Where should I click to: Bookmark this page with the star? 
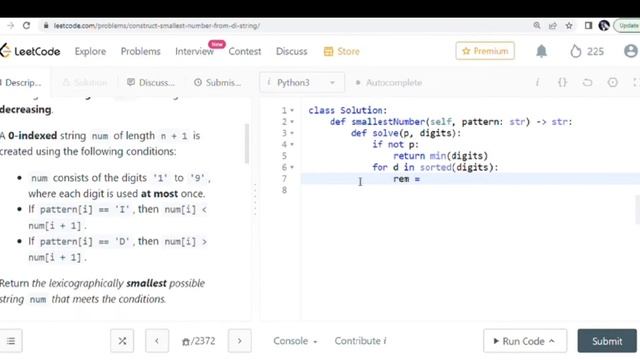569,26
